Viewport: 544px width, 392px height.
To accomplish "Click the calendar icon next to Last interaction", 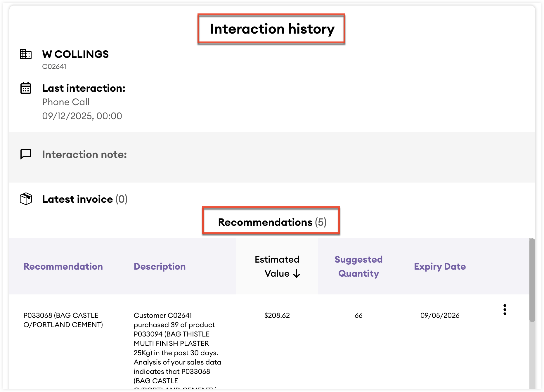I will (26, 88).
